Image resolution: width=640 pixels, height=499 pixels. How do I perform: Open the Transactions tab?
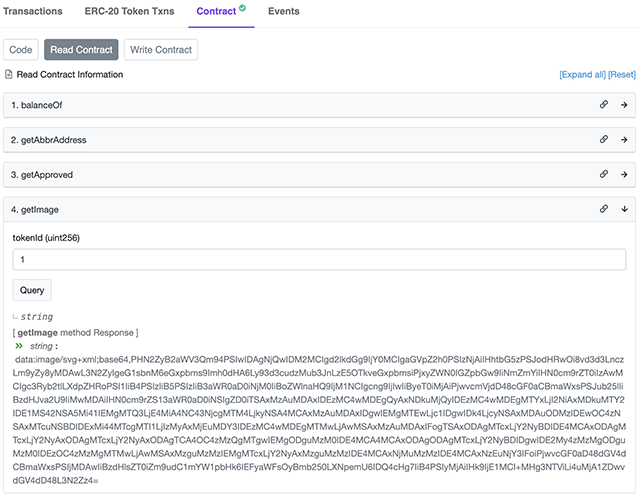tap(33, 11)
